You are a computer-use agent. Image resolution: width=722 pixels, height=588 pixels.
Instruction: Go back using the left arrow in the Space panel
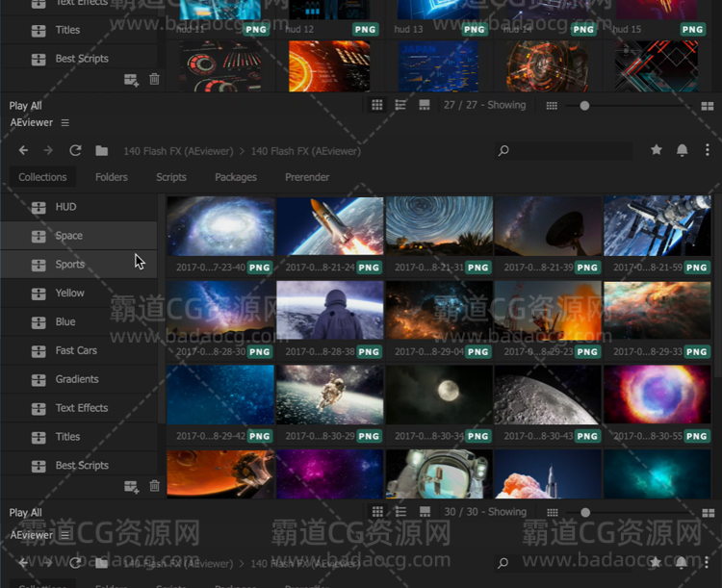(23, 150)
